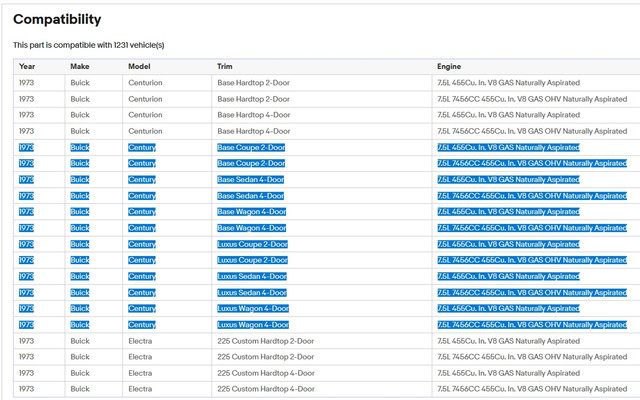This screenshot has height=400, width=640.
Task: Select OHV engine cell in Century Base Coupe row
Action: point(532,163)
